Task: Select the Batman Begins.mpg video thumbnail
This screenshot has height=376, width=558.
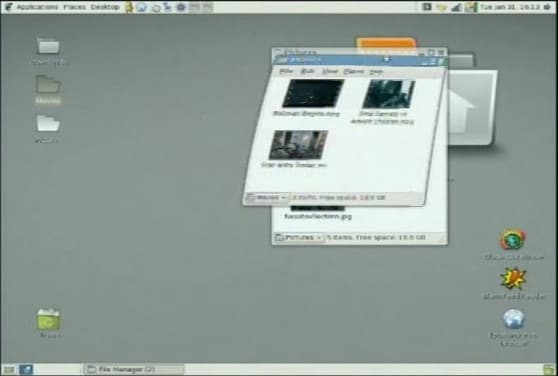Action: (312, 93)
